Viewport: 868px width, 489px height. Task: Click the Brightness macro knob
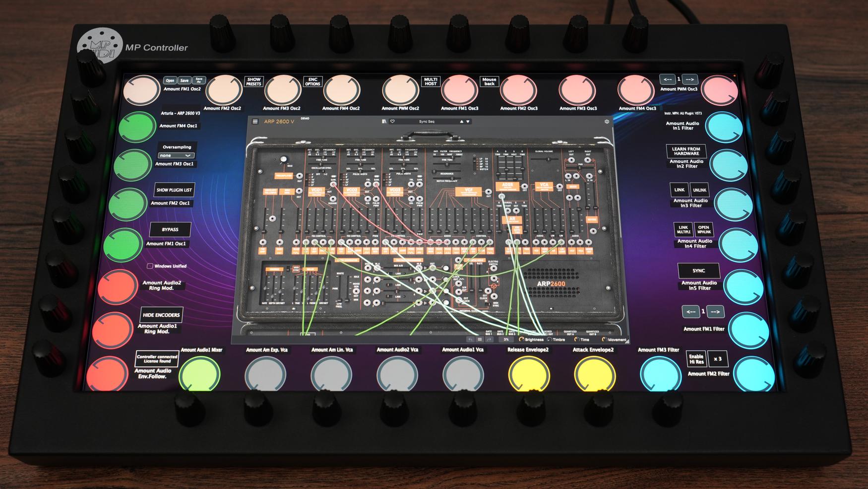point(521,340)
